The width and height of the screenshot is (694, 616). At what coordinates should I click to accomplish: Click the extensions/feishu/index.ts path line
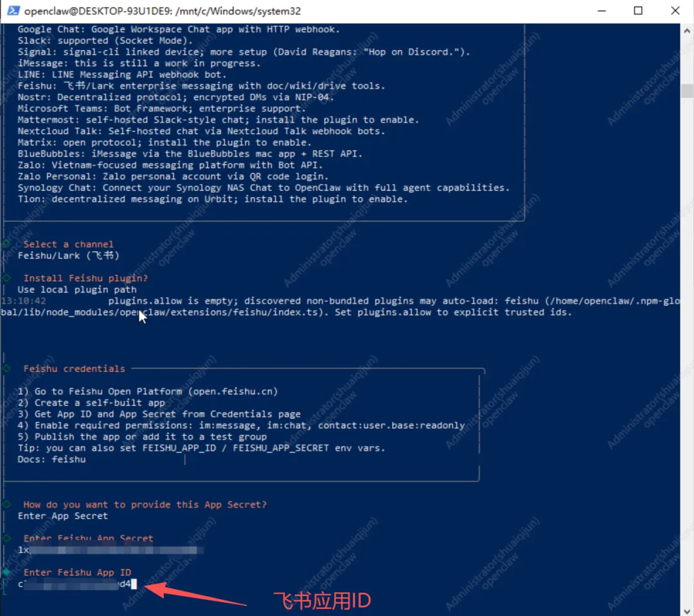pos(287,312)
